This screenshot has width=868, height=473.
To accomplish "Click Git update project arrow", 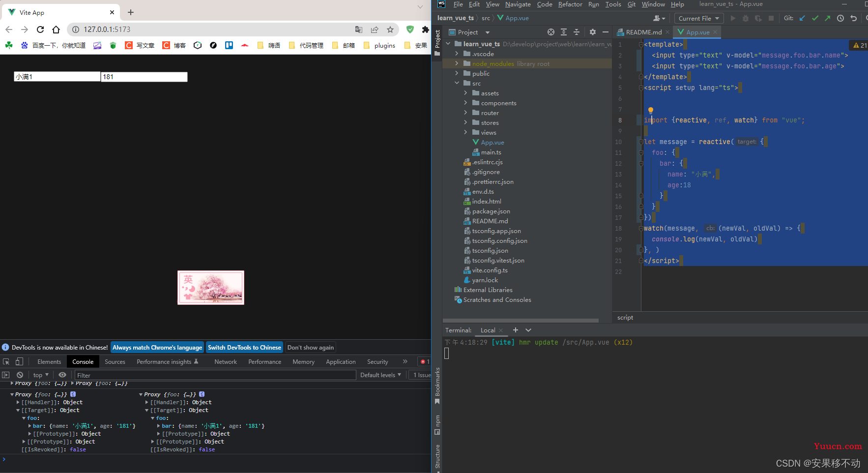I will pos(802,18).
